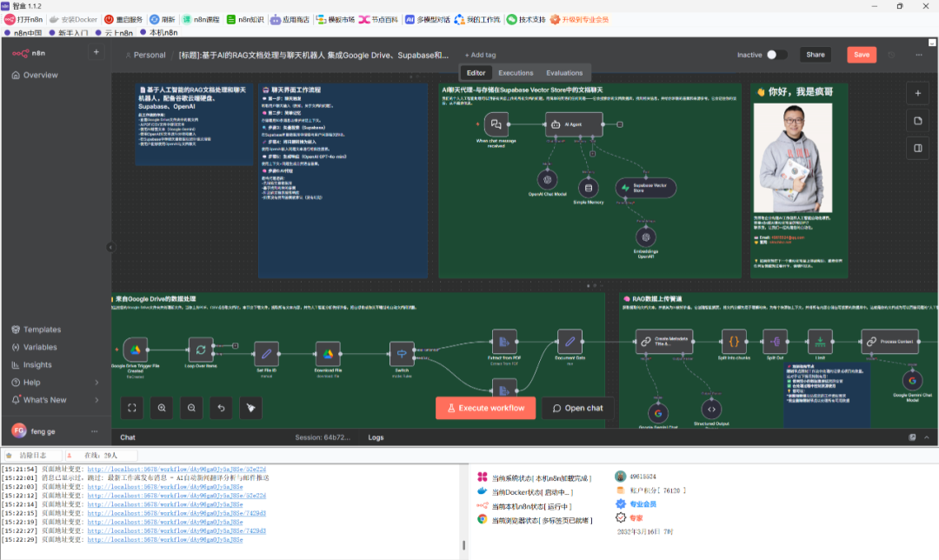
Task: Expand the chat logs panel chevron
Action: 927,437
